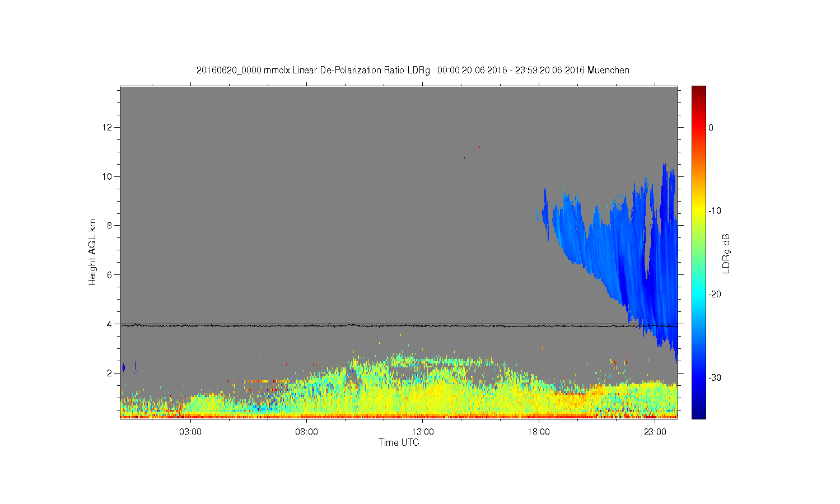Click the colorbar tick label 0
Viewport: 840px width, 504px height.
point(711,128)
